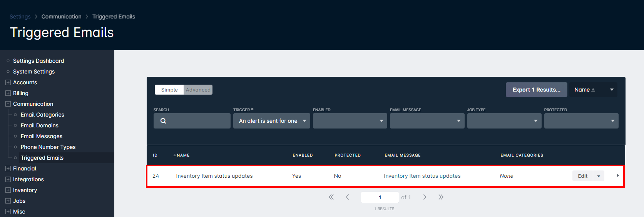Click the EMAIL MESSAGE column header
The height and width of the screenshot is (217, 644).
coord(403,155)
